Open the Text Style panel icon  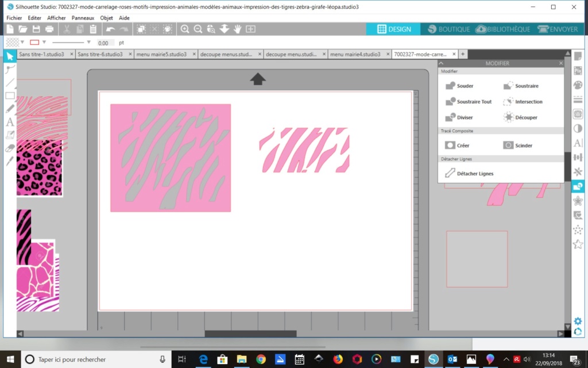(578, 143)
